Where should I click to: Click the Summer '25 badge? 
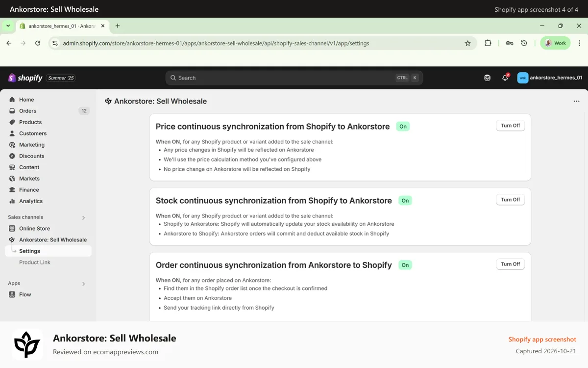coord(61,78)
